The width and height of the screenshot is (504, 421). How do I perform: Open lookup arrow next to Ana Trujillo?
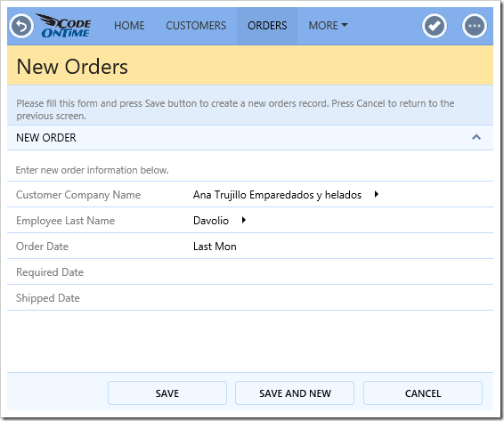click(x=377, y=194)
